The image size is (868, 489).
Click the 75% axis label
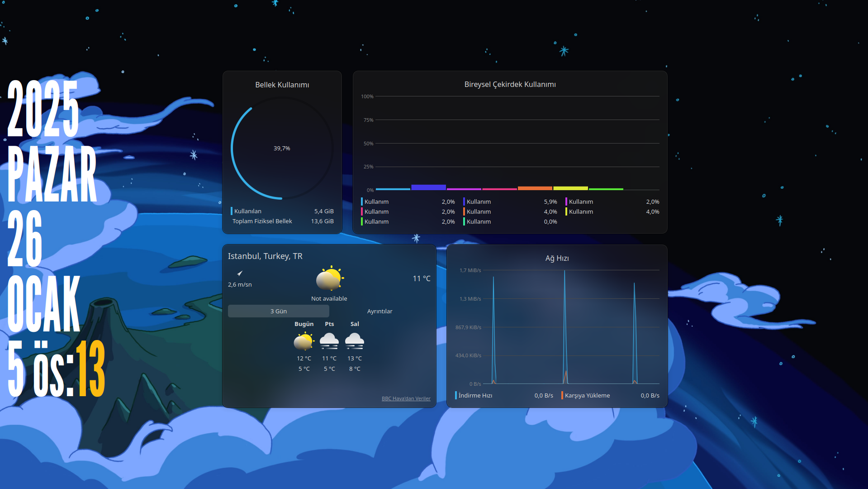click(369, 120)
